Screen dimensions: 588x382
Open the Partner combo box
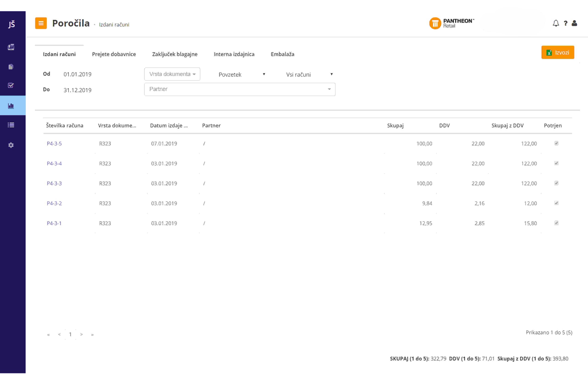240,89
